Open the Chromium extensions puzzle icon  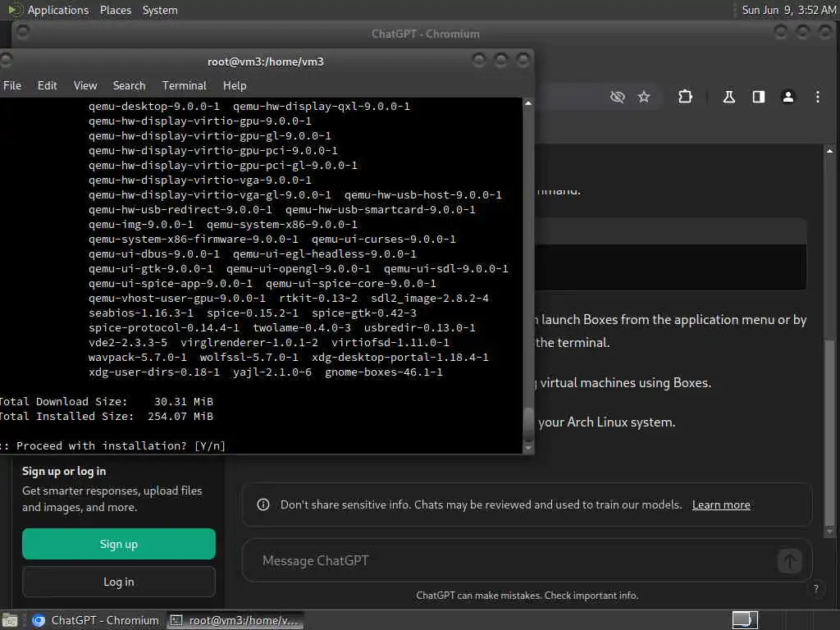tap(685, 97)
